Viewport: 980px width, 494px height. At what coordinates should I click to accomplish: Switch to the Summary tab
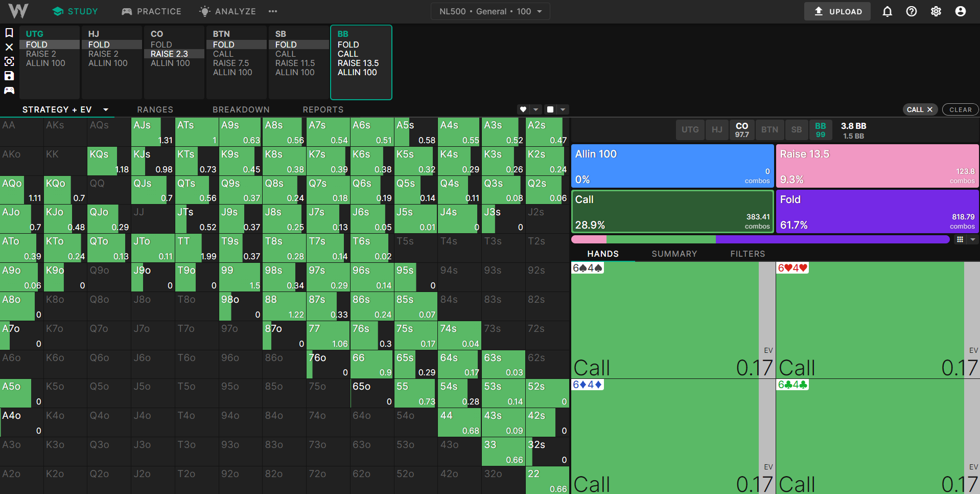click(x=674, y=254)
